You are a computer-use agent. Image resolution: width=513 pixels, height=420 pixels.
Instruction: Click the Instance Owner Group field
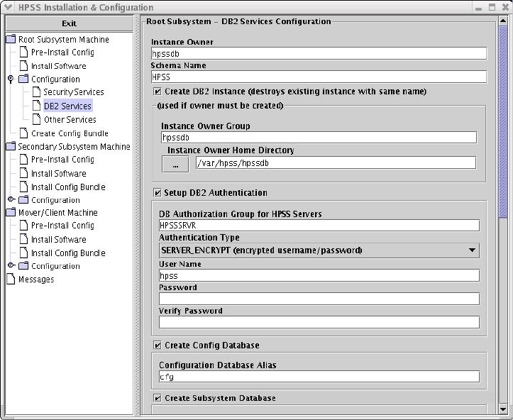click(x=319, y=138)
